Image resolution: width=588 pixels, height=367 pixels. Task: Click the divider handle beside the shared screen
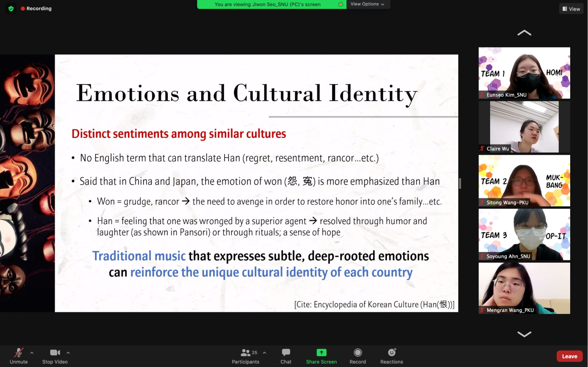point(460,183)
